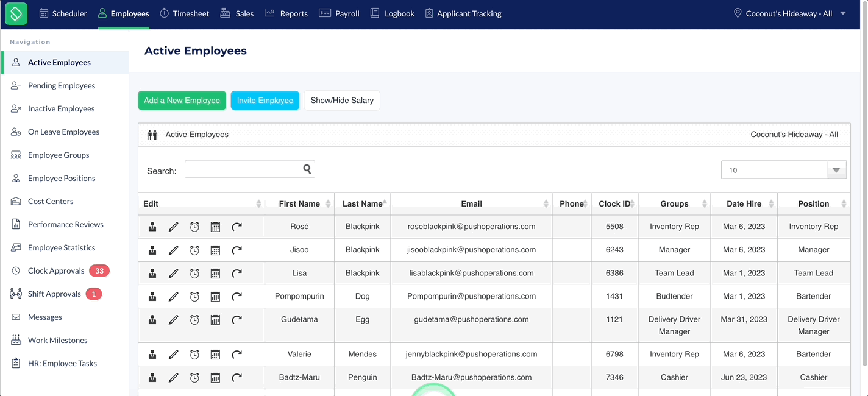Click the clock icon in Pompompurin's row
Image resolution: width=868 pixels, height=396 pixels.
tap(194, 297)
